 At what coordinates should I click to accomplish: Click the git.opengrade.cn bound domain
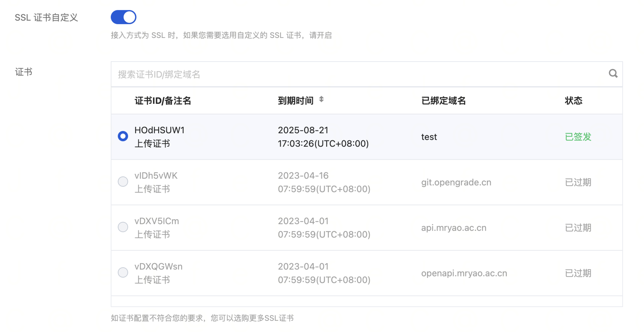tap(456, 182)
